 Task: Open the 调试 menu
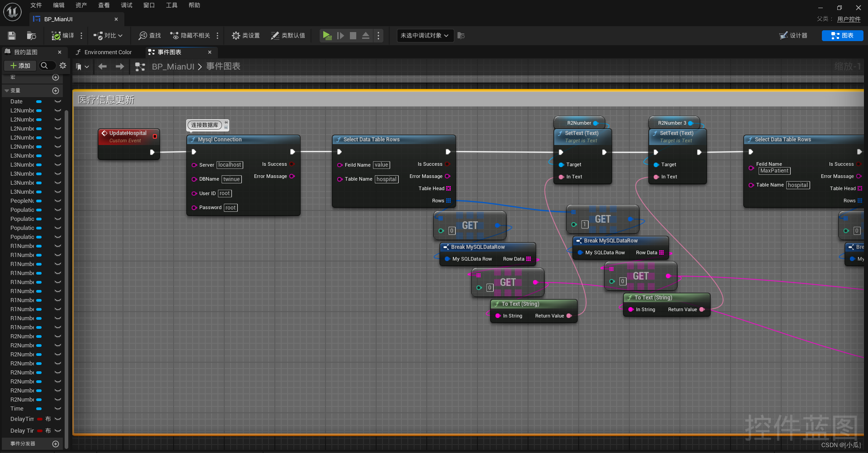tap(127, 5)
